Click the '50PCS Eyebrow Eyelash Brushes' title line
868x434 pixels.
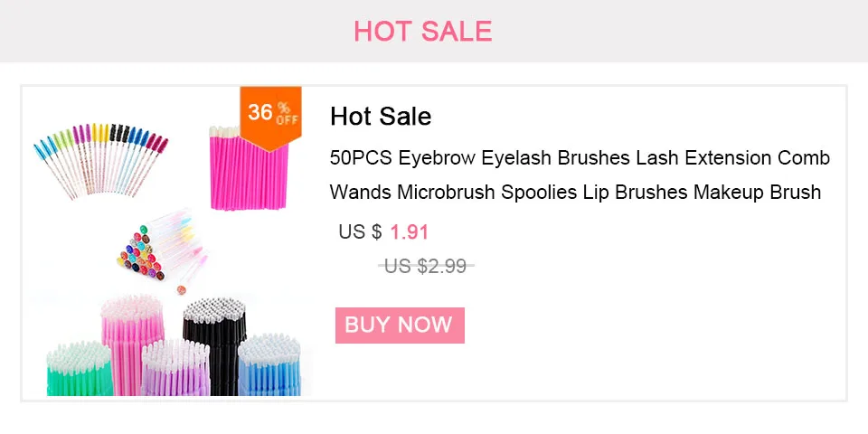(x=580, y=158)
